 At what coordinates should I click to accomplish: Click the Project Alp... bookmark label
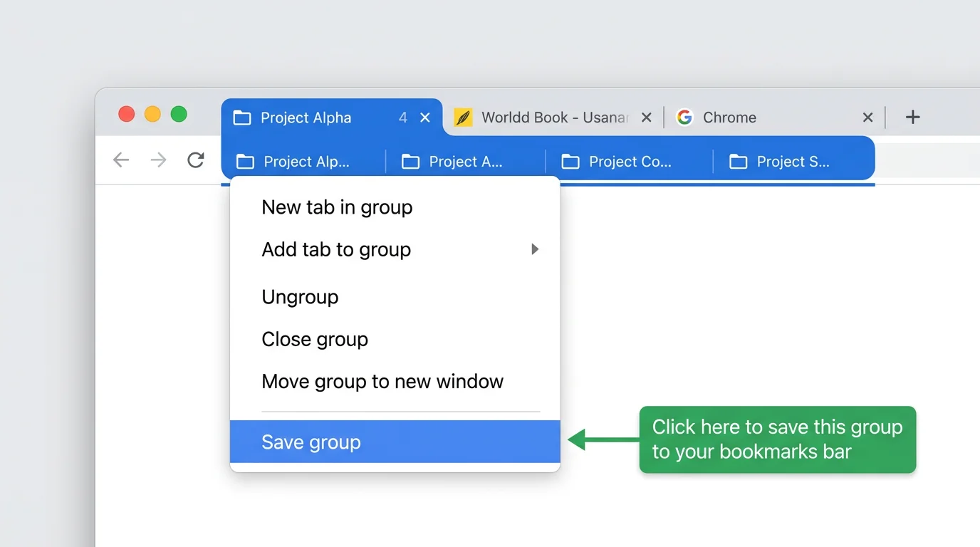click(x=306, y=162)
